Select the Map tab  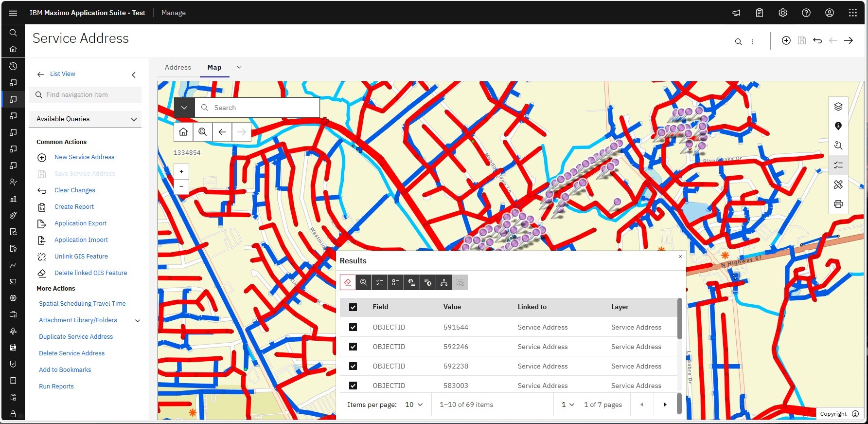214,67
